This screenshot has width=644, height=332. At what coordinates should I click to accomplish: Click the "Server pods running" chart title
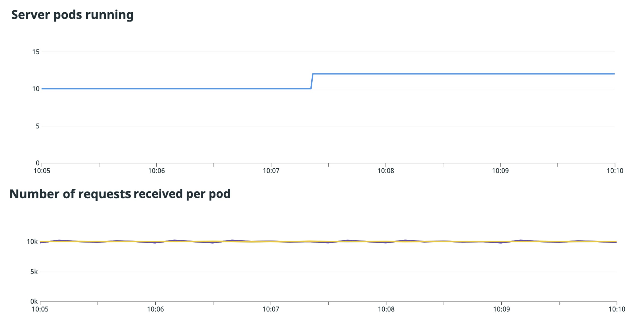coord(72,15)
